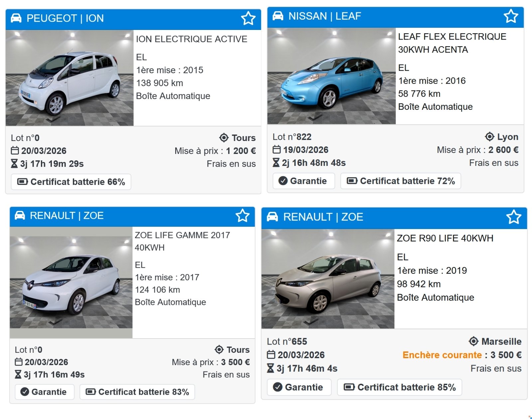Click the car icon beside Peugeot Ion
Screen dimensions: 532x419
(16, 18)
